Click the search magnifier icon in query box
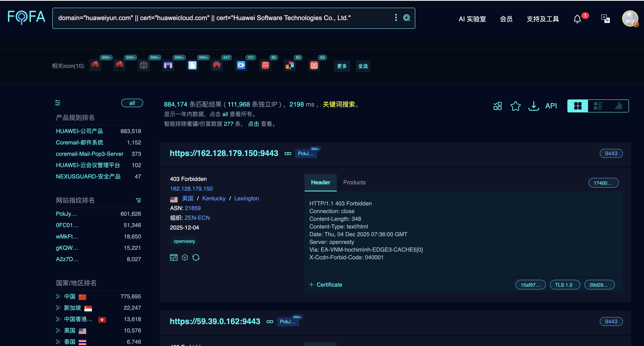Viewport: 644px width, 346px height. (407, 18)
